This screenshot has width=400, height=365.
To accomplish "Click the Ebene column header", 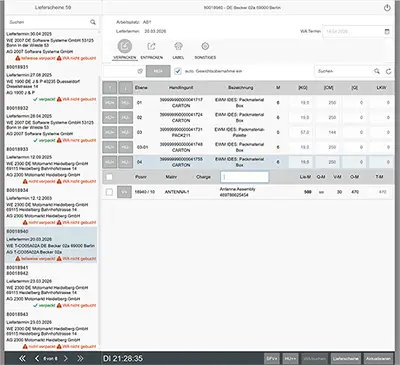I will 141,88.
